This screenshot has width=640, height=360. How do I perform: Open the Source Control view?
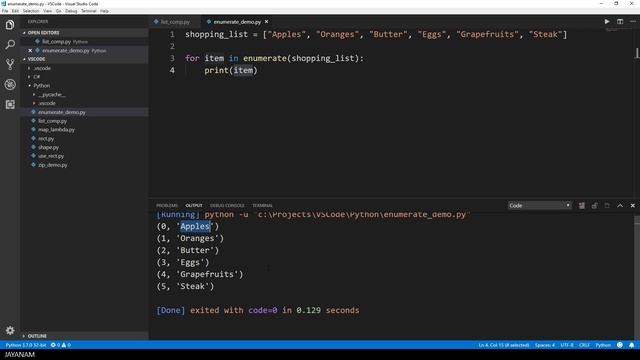click(10, 64)
